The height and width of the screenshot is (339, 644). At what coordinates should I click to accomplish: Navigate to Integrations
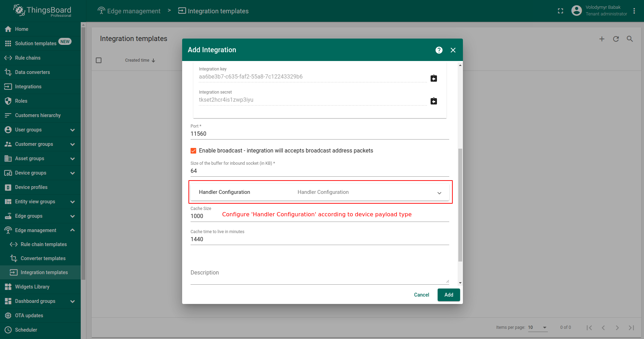coord(40,87)
